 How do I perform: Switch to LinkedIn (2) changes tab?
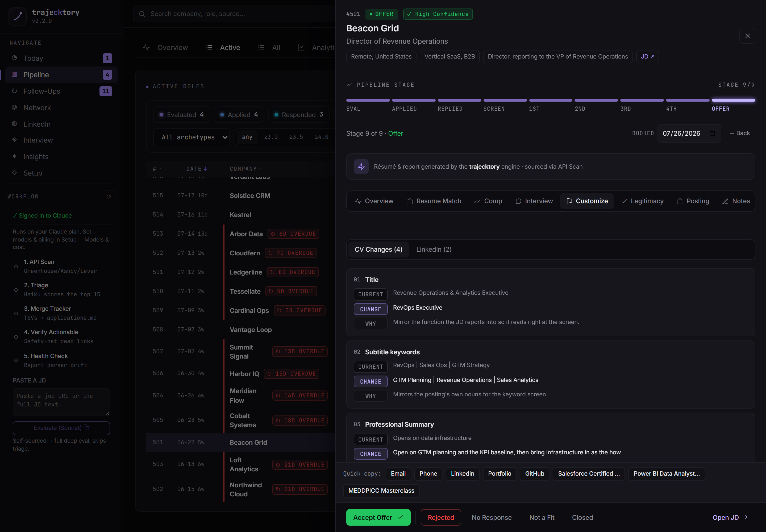click(x=434, y=249)
